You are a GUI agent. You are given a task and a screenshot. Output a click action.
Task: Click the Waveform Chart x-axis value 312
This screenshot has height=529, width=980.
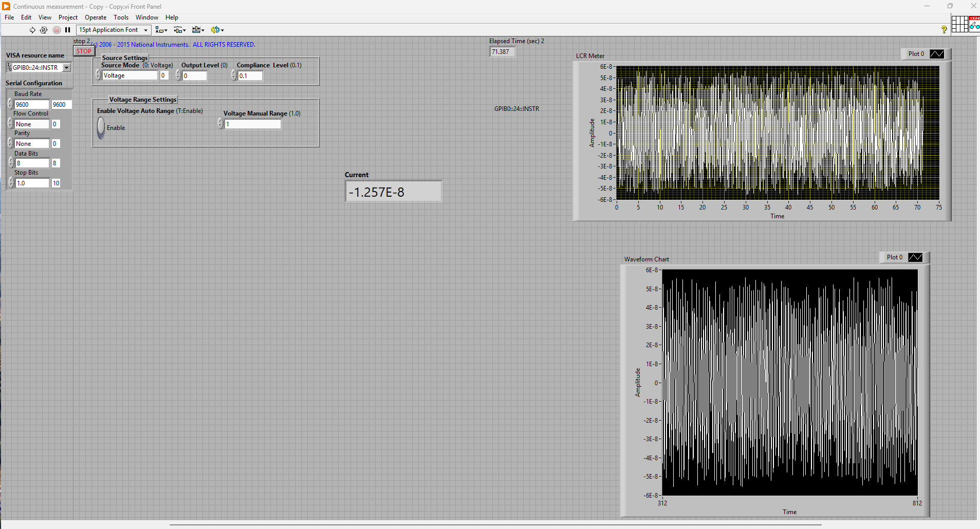(x=662, y=503)
